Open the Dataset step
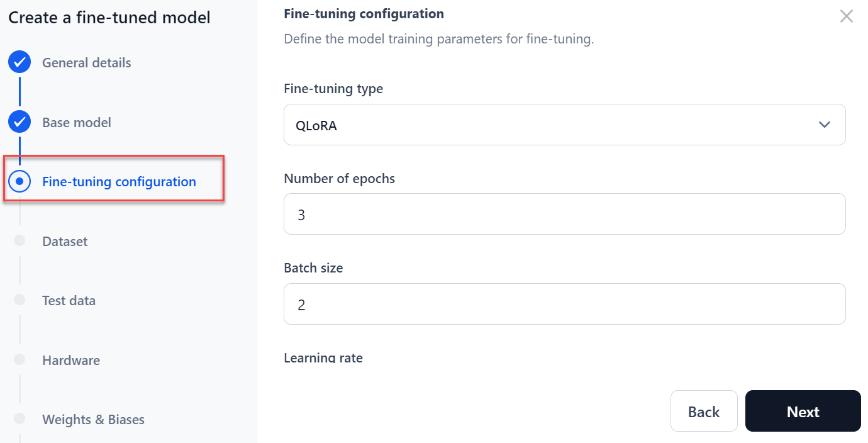 65,242
